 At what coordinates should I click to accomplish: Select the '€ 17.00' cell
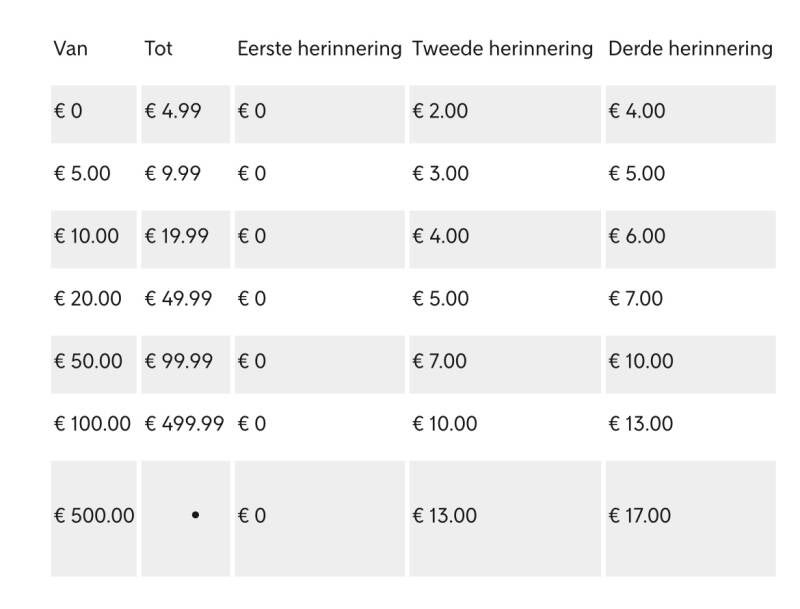[x=639, y=516]
